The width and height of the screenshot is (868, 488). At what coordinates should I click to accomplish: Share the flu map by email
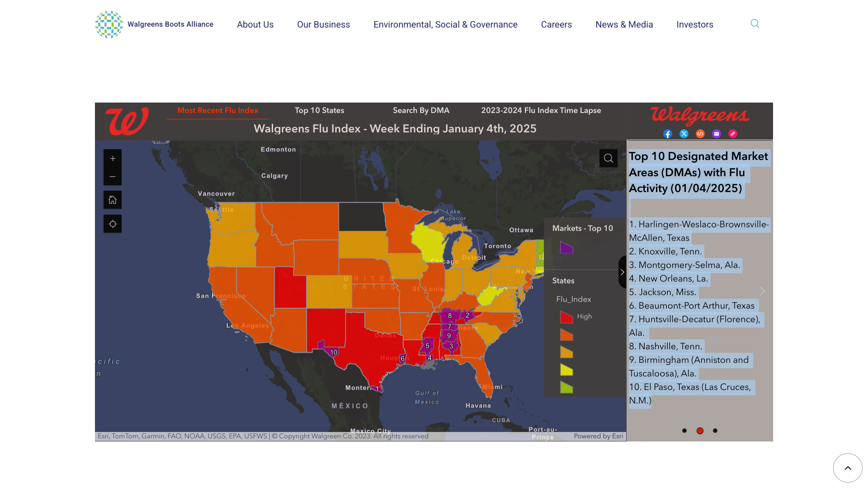pyautogui.click(x=717, y=134)
